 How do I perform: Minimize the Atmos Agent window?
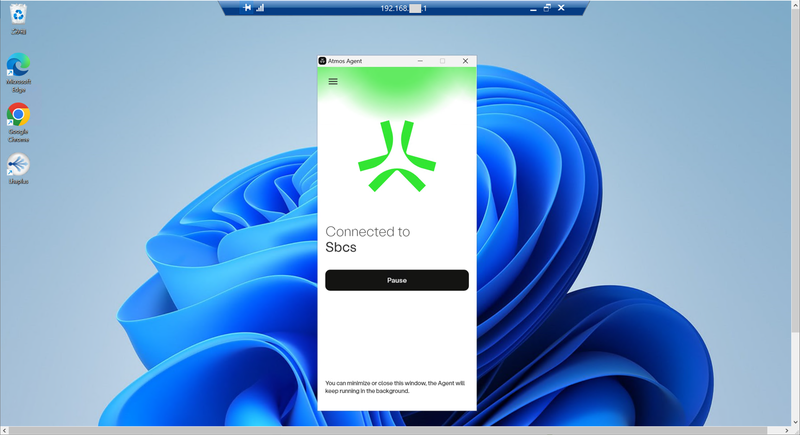click(x=420, y=61)
